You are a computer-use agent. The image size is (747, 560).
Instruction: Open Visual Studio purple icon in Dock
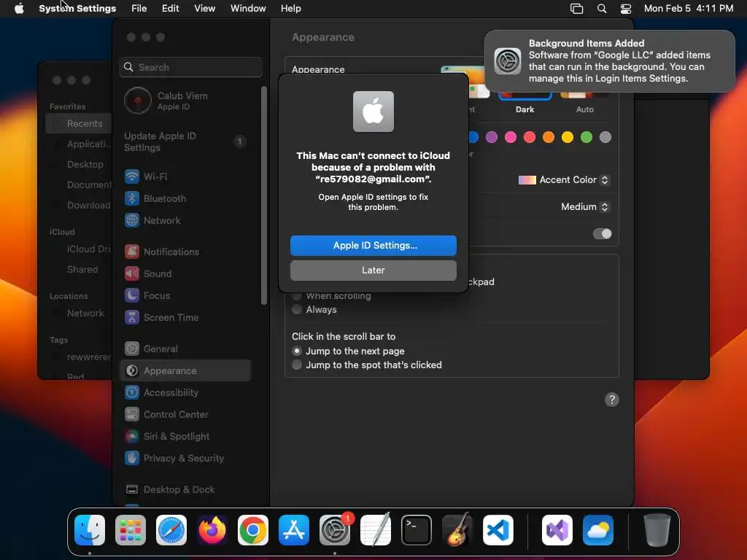[557, 530]
